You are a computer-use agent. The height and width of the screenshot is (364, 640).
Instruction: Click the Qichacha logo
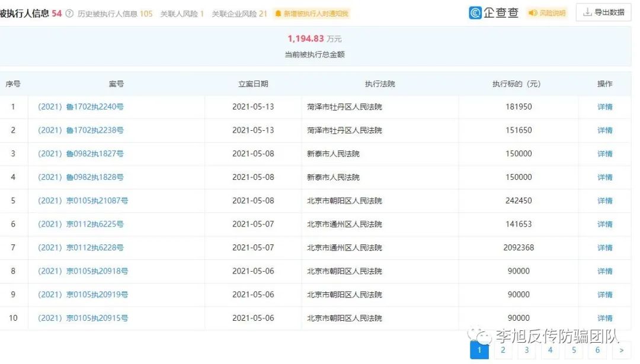click(493, 12)
